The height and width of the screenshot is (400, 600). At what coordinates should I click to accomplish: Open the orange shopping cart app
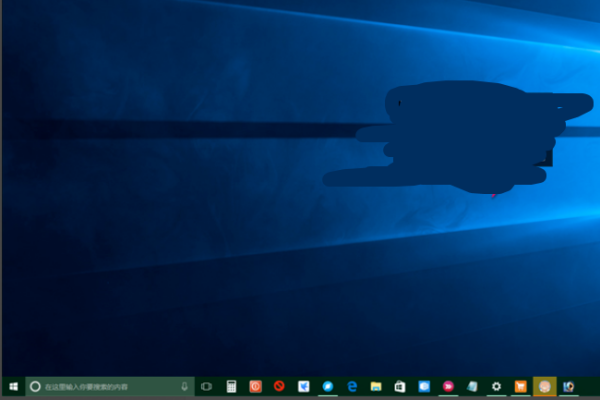click(x=520, y=386)
